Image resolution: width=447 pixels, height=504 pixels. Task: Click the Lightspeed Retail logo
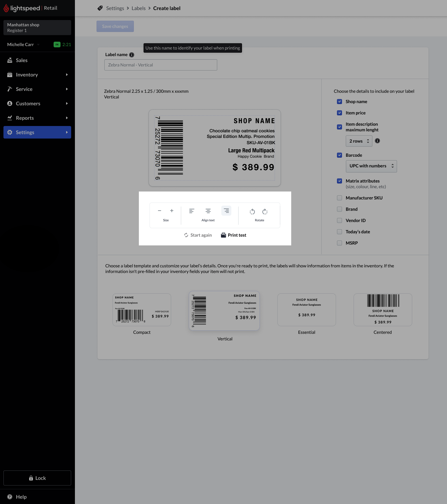tap(30, 8)
